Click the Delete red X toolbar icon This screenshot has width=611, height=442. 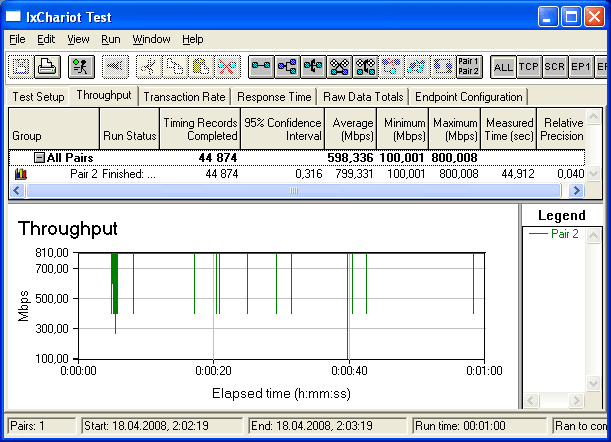click(x=227, y=67)
